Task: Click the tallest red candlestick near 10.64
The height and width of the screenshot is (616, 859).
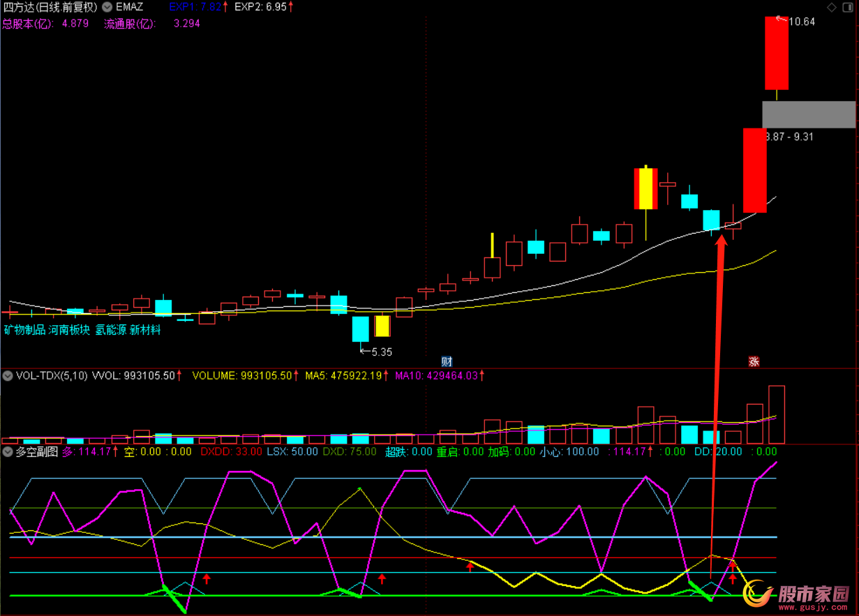Action: tap(777, 53)
